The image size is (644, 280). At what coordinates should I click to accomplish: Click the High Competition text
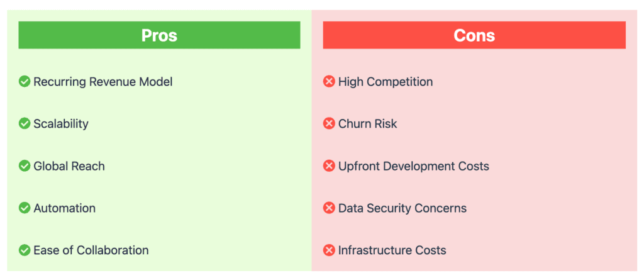(x=386, y=82)
